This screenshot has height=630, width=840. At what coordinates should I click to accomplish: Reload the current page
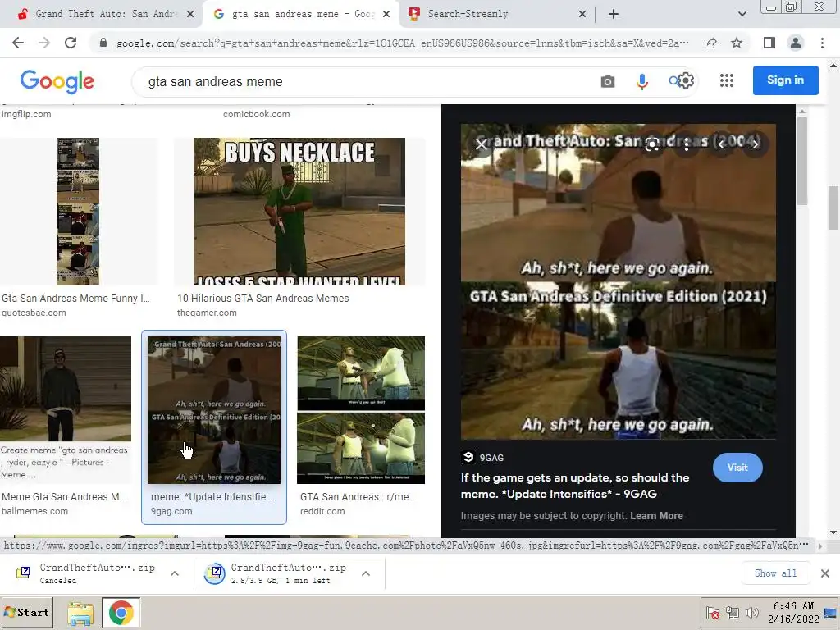pyautogui.click(x=71, y=43)
